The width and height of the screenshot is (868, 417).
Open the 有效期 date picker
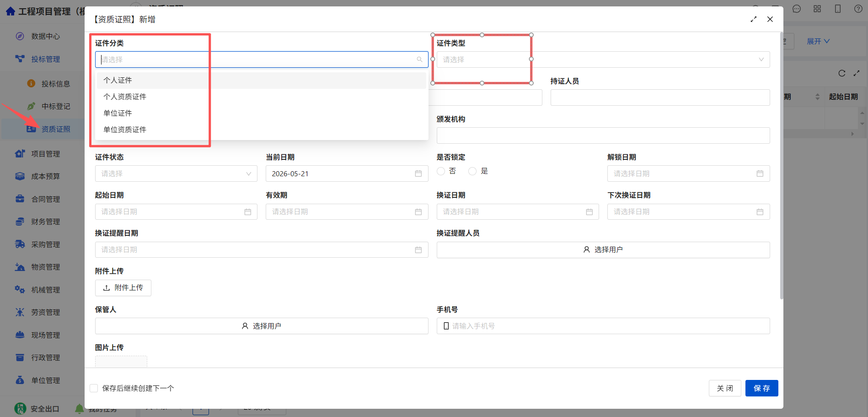pos(347,211)
